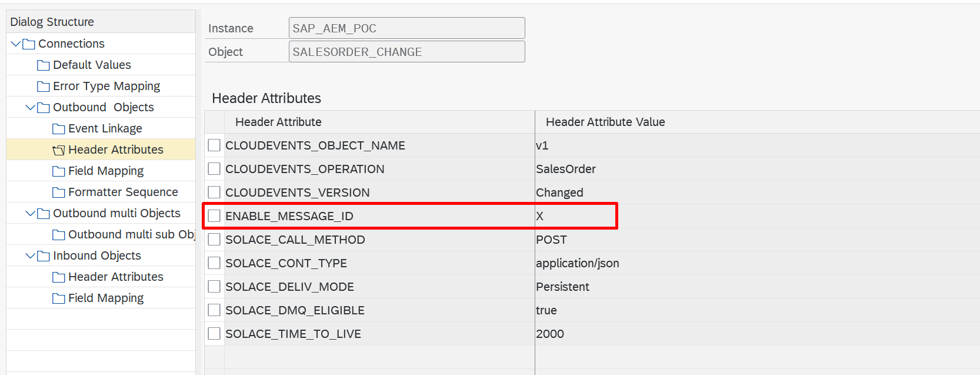Open Formatter Sequence tree entry
Image resolution: width=980 pixels, height=375 pixels.
click(123, 192)
